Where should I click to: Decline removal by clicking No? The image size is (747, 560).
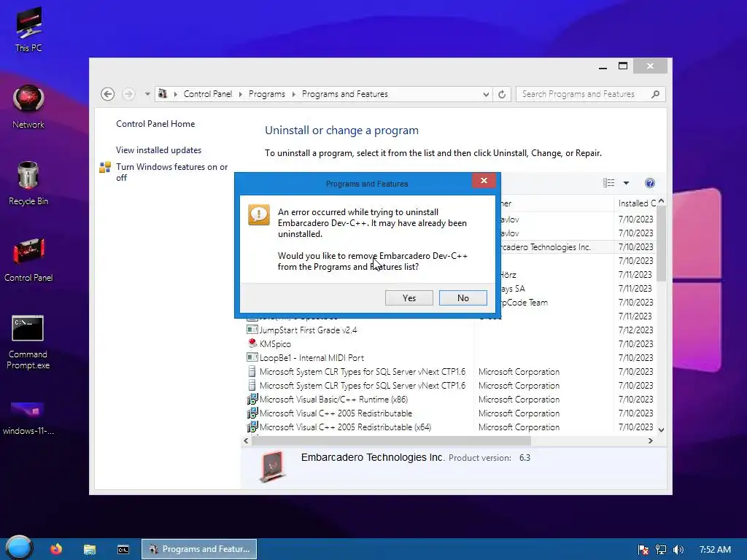[x=462, y=297]
